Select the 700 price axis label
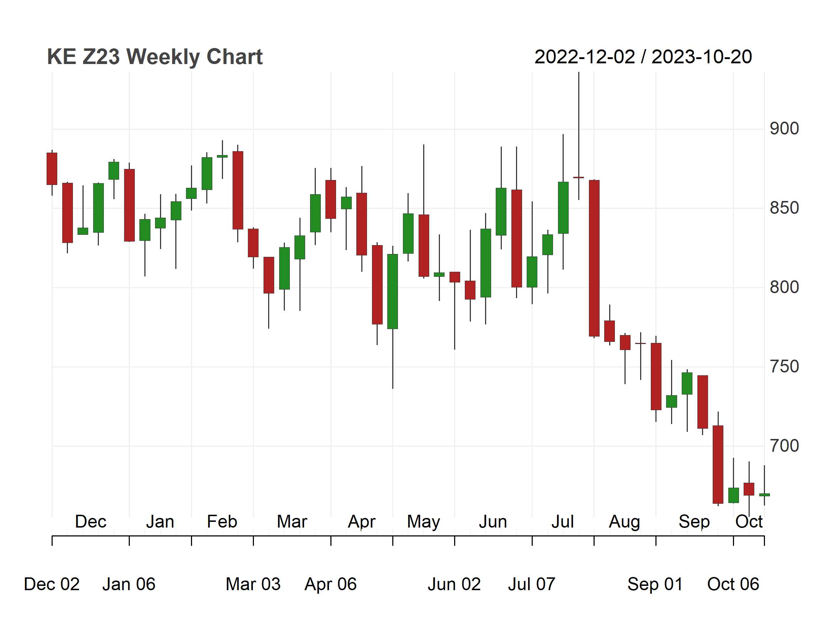This screenshot has width=840, height=630. point(784,446)
